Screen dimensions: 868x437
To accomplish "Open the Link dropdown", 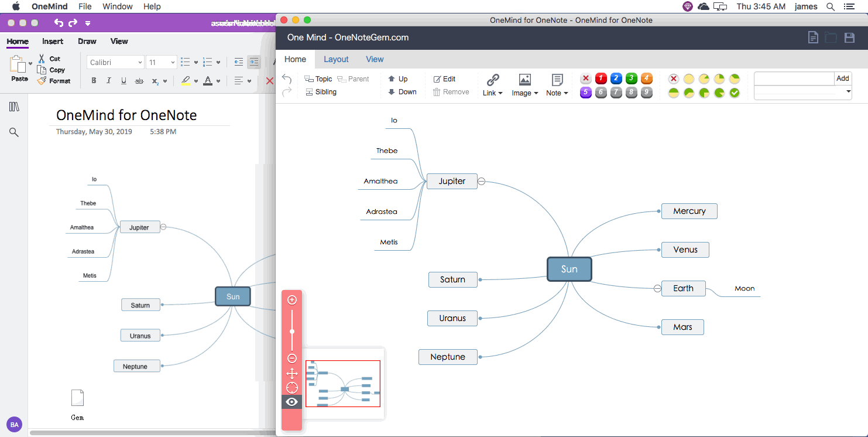I will [493, 86].
